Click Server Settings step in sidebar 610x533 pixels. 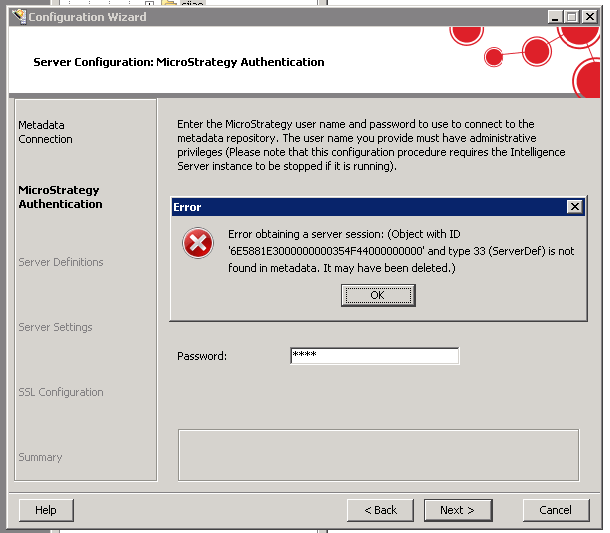(55, 327)
